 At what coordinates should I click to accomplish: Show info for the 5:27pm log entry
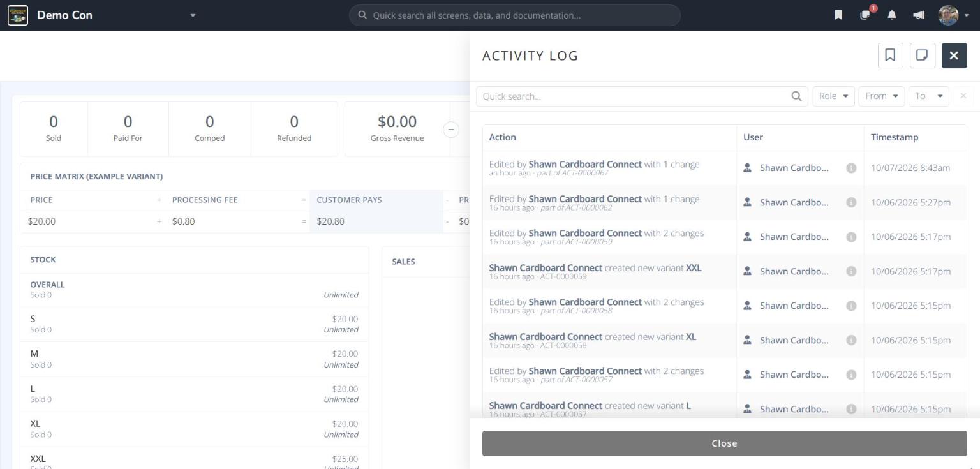coord(850,203)
